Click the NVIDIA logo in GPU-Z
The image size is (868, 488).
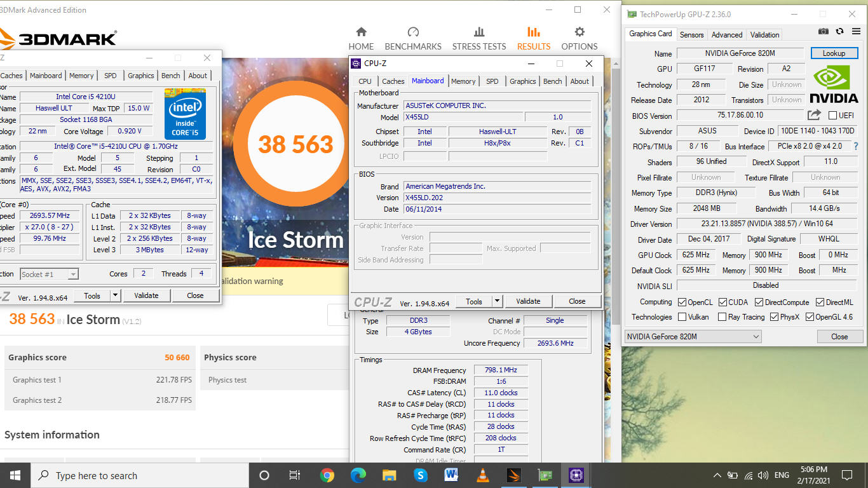(834, 84)
